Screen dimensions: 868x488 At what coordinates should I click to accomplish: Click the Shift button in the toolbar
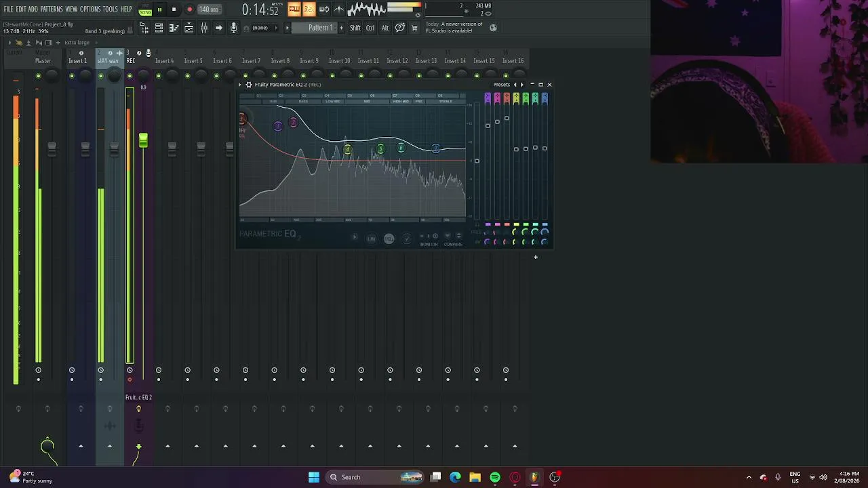[x=355, y=28]
